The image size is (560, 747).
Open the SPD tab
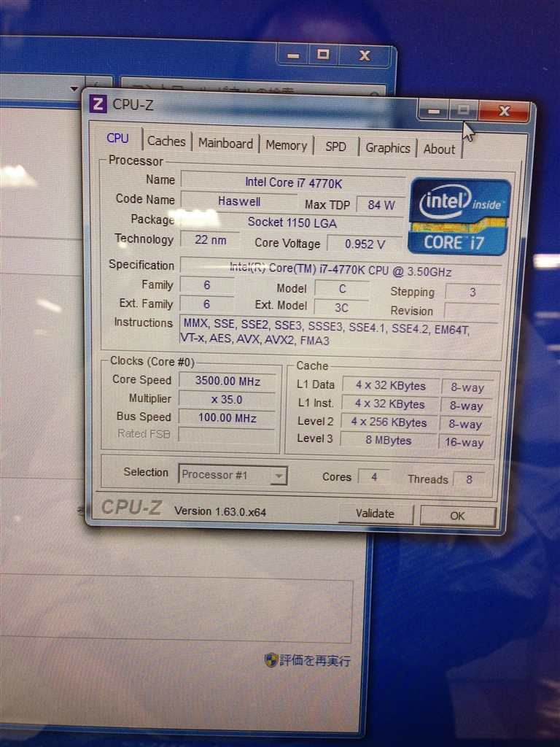coord(335,147)
